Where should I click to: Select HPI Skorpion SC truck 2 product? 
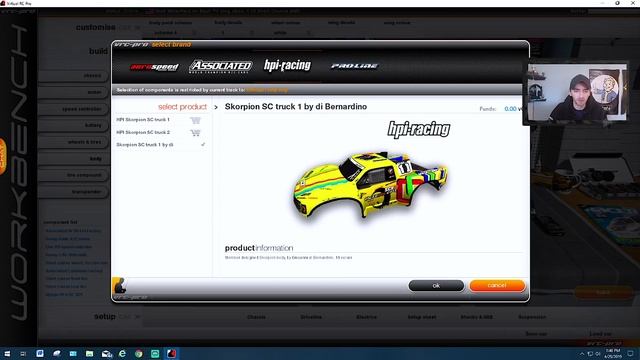(143, 132)
